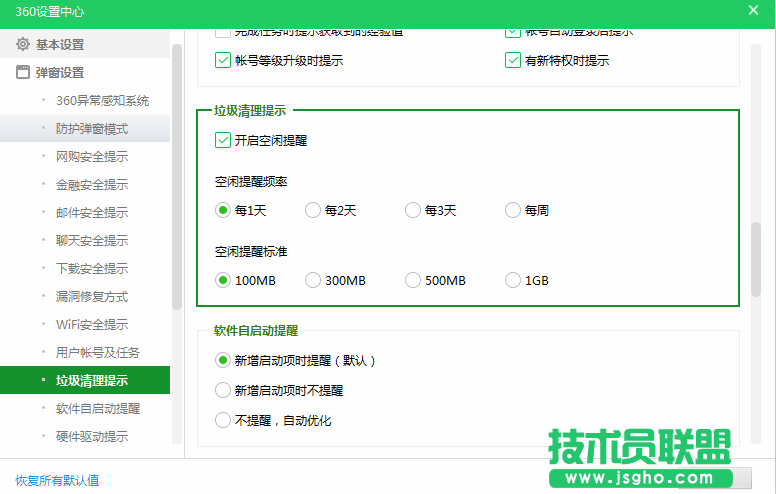Click the main content vertical scrollbar thumb
Image resolution: width=776 pixels, height=494 pixels.
756,259
